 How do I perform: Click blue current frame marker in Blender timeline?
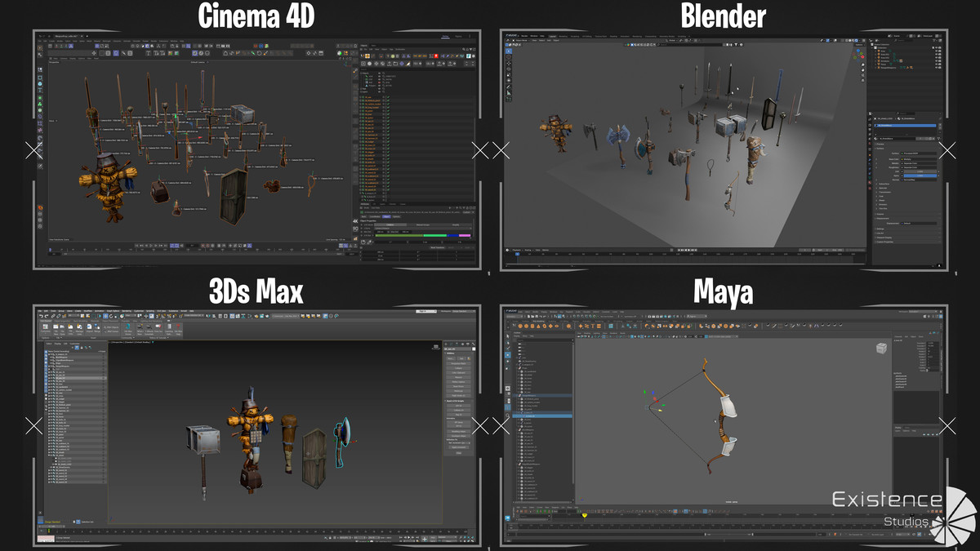tap(517, 254)
